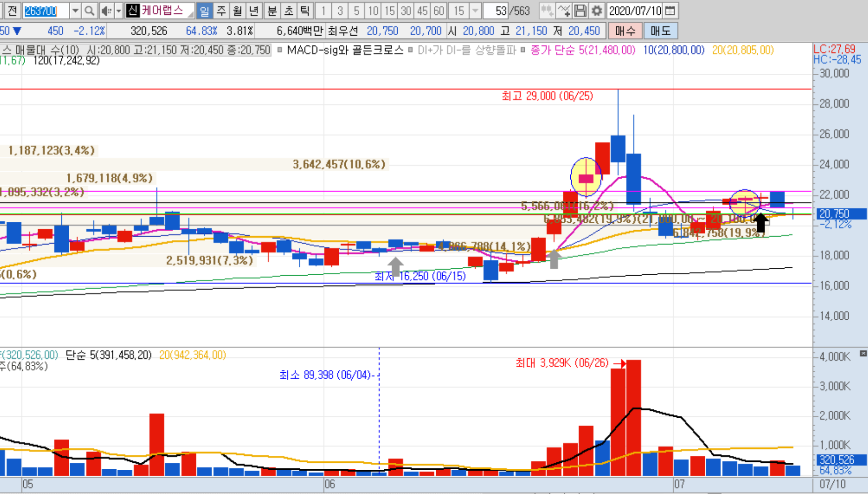
Task: Click the stock search magnifier icon
Action: coord(89,10)
